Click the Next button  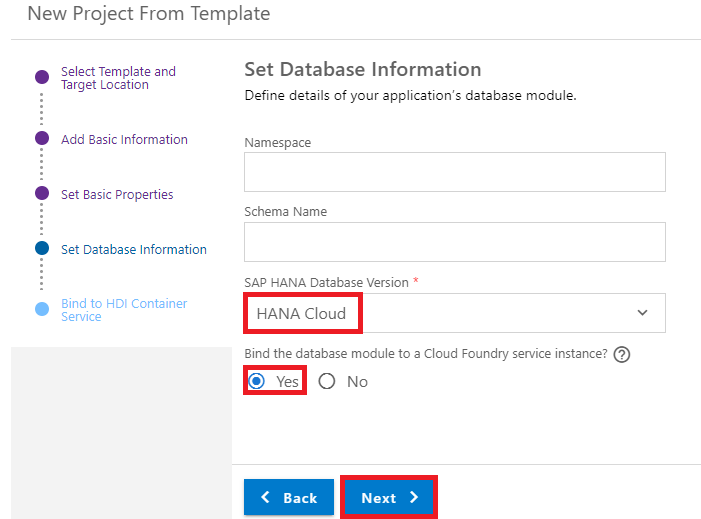coord(389,498)
